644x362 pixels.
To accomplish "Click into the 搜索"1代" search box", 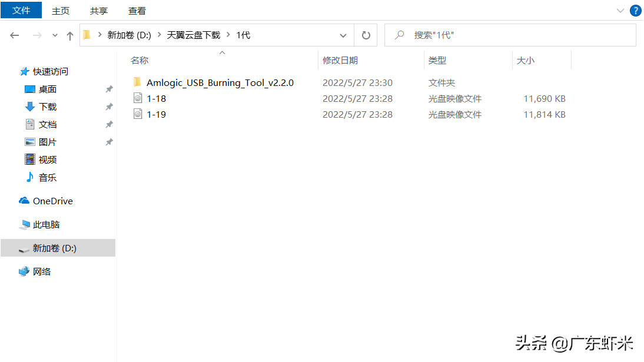I will tap(518, 35).
